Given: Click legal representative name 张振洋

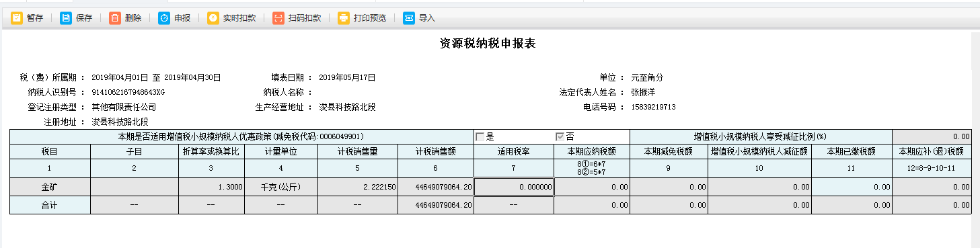Looking at the screenshot, I should [x=643, y=92].
